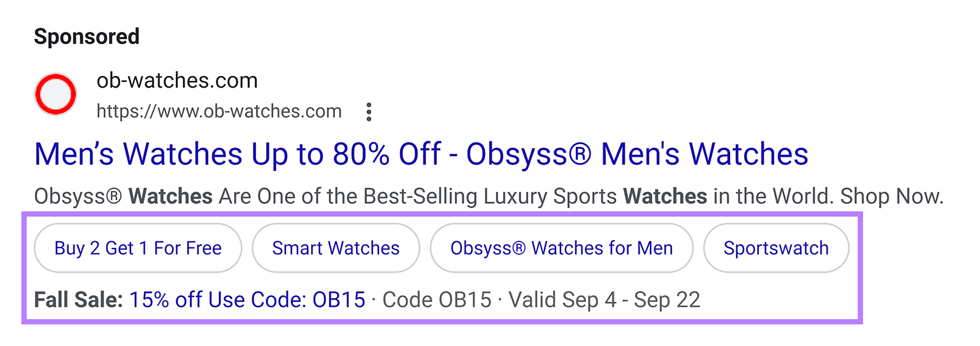Click bold "Watches" before "Are One"
The height and width of the screenshot is (346, 980).
click(170, 197)
